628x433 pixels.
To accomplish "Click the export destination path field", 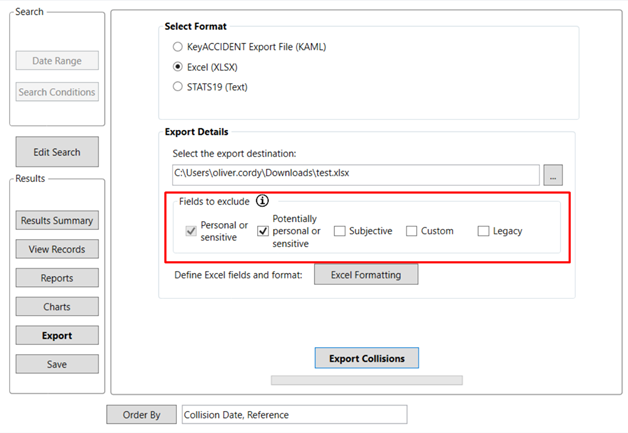I will click(x=354, y=174).
